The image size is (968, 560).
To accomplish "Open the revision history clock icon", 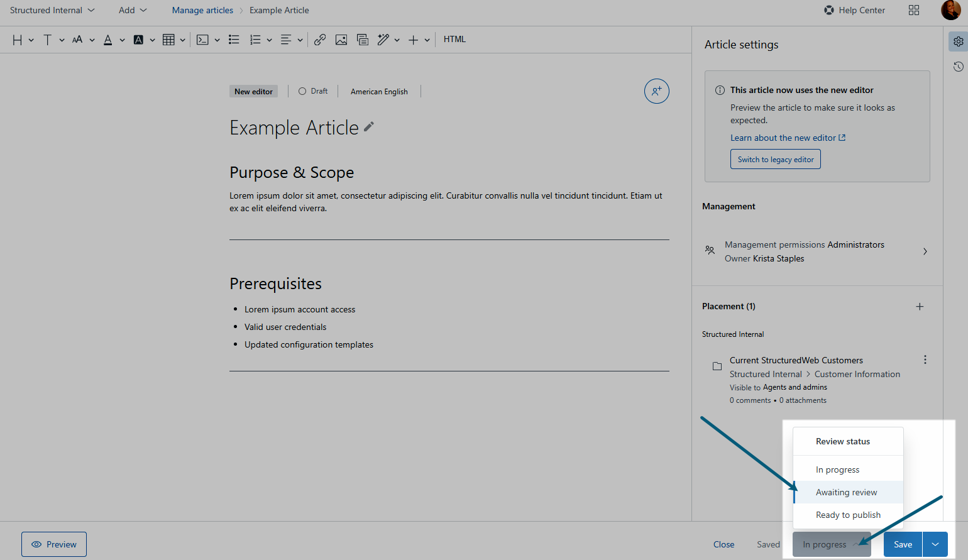I will point(958,67).
